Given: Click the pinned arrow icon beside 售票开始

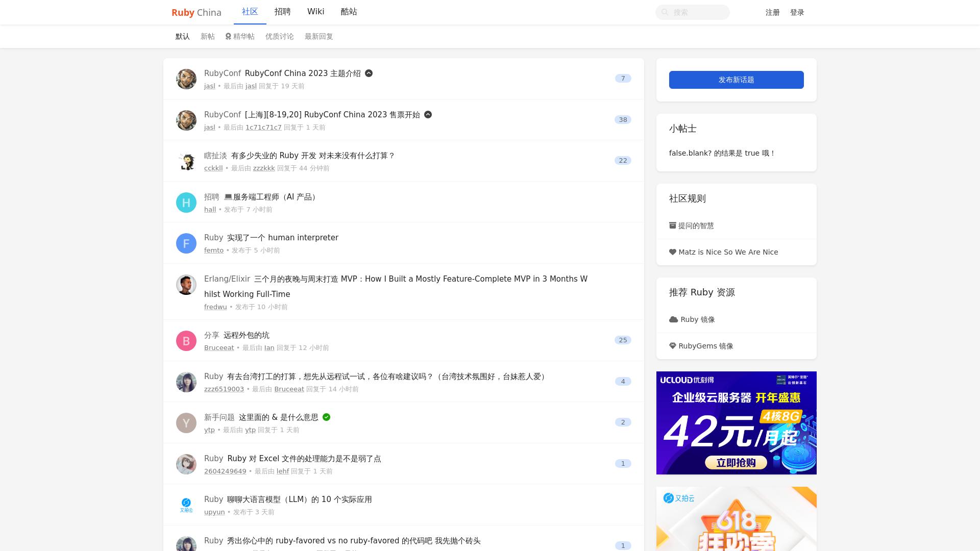Looking at the screenshot, I should (428, 114).
